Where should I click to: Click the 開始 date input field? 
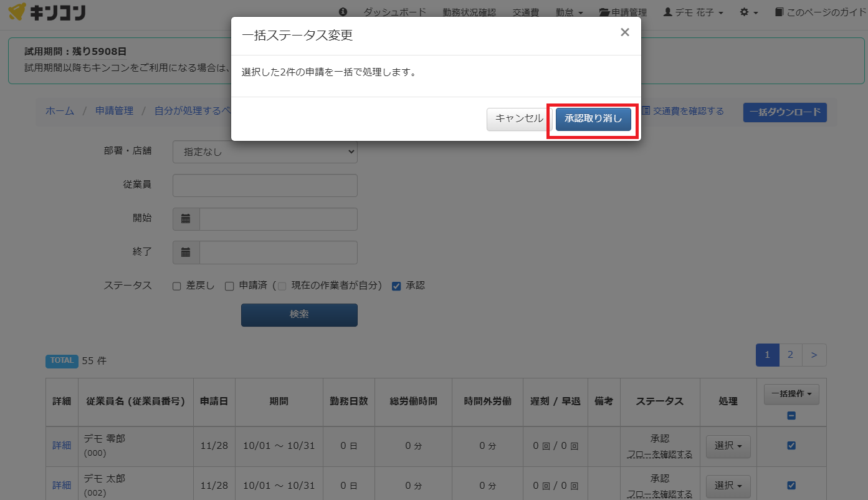279,219
